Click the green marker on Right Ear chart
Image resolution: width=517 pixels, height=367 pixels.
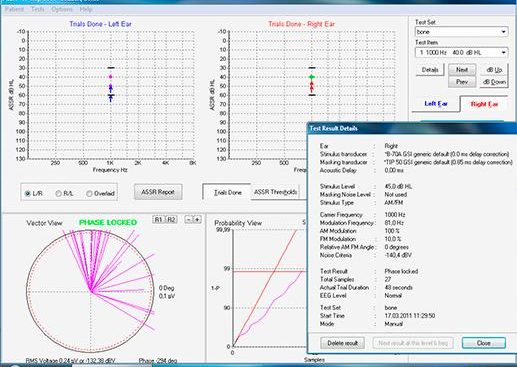point(312,77)
